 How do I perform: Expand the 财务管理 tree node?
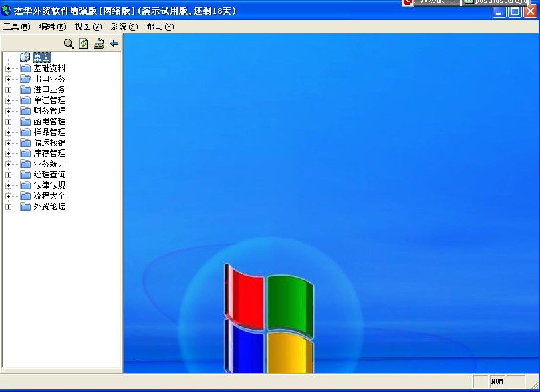[x=8, y=112]
